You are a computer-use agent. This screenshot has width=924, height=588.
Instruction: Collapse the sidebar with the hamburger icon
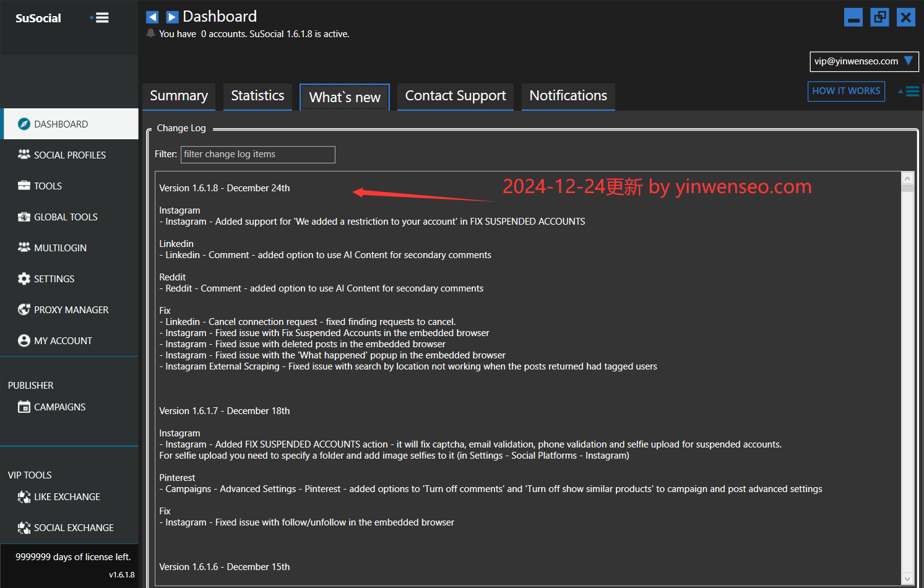click(x=100, y=18)
